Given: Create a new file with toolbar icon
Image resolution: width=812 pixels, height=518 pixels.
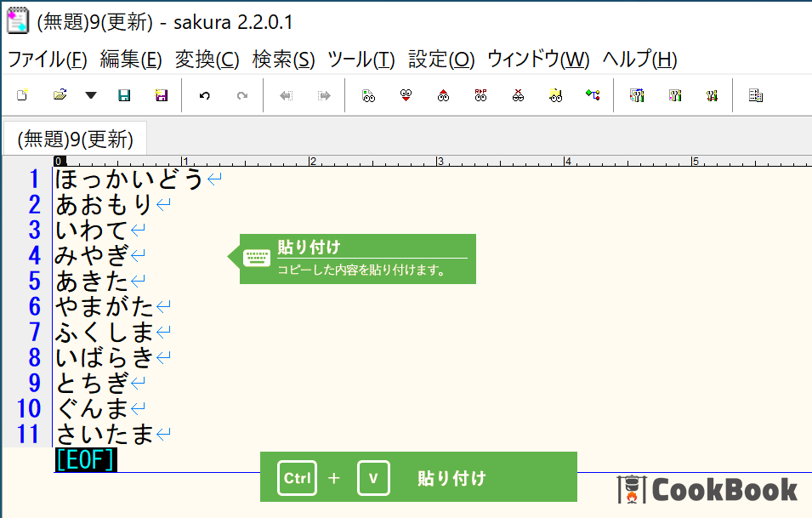Looking at the screenshot, I should click(22, 95).
